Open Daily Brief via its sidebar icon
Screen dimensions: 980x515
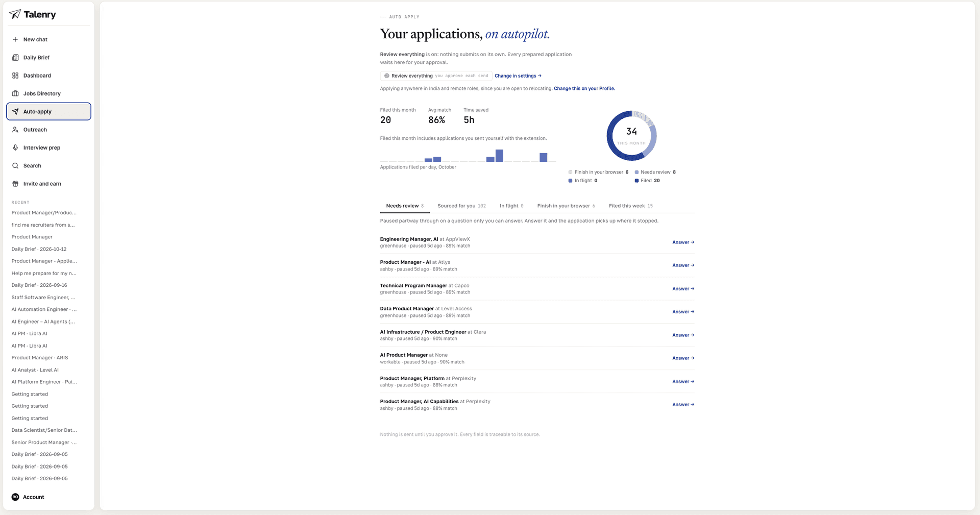[15, 58]
